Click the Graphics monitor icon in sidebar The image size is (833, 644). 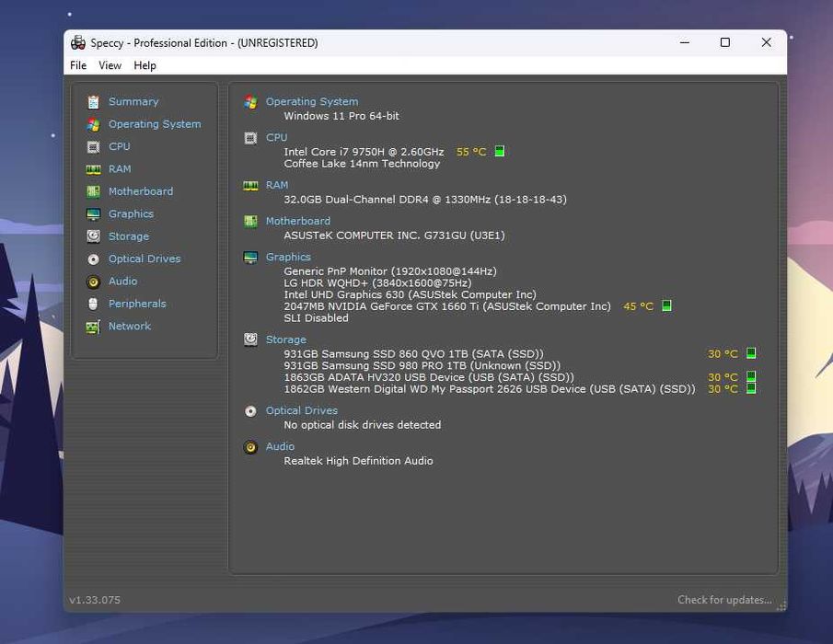pyautogui.click(x=94, y=214)
